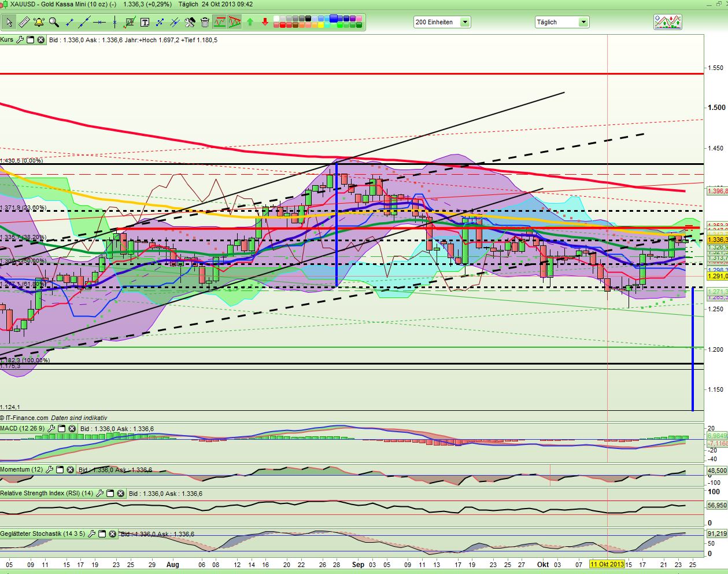Activate the ruler measurement tool
728x574 pixels.
[x=24, y=22]
